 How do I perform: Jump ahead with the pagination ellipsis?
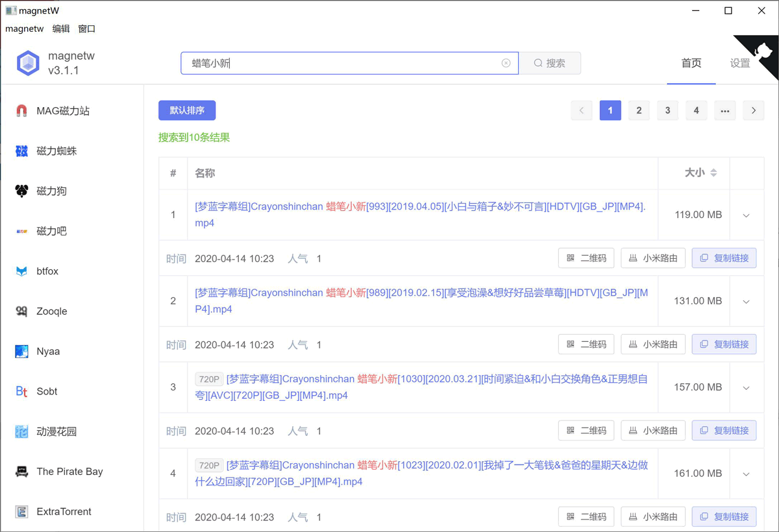[725, 110]
